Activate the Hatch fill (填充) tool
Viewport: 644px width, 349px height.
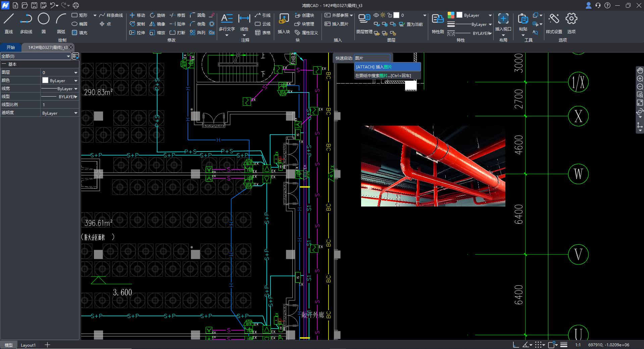pos(80,33)
